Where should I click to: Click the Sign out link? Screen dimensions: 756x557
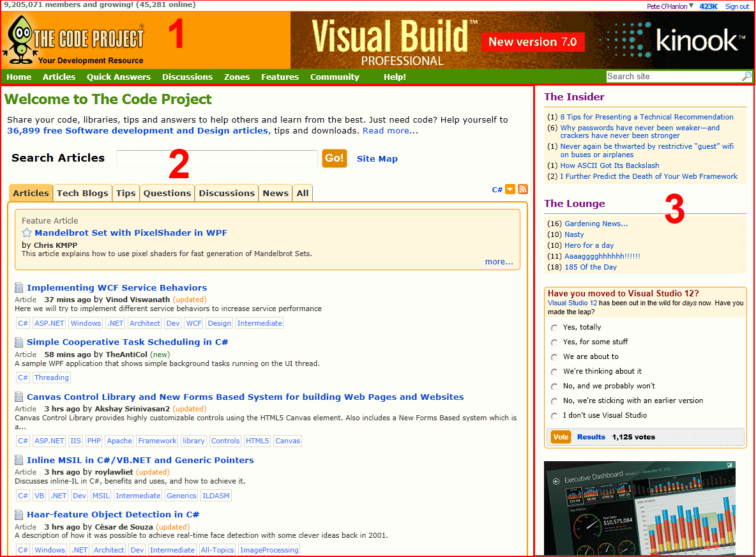(x=737, y=6)
